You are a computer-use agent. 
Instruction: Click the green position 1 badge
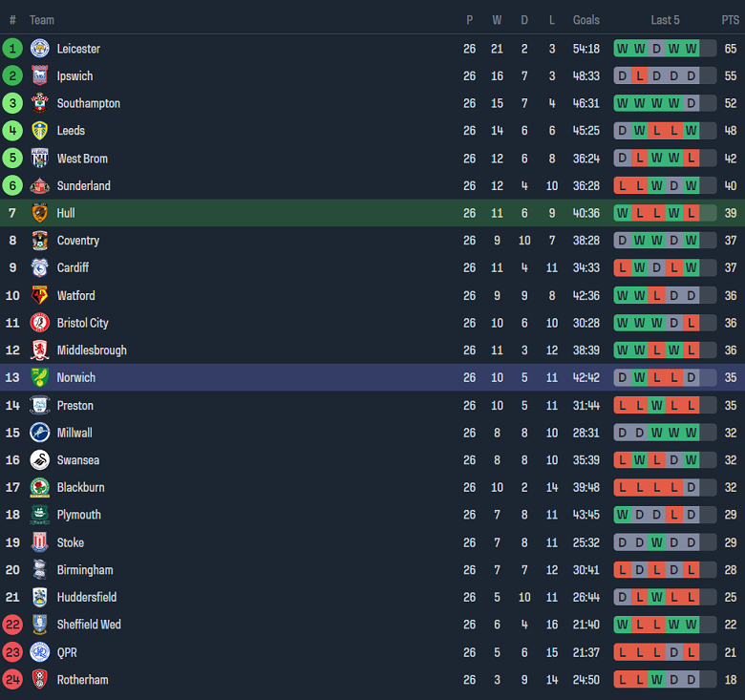[x=12, y=49]
